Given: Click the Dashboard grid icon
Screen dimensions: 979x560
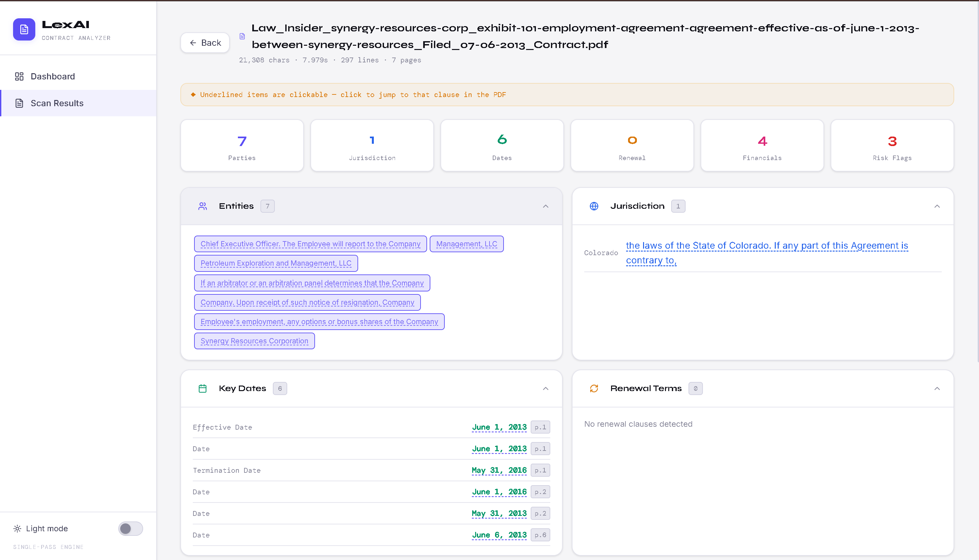Looking at the screenshot, I should click(19, 76).
